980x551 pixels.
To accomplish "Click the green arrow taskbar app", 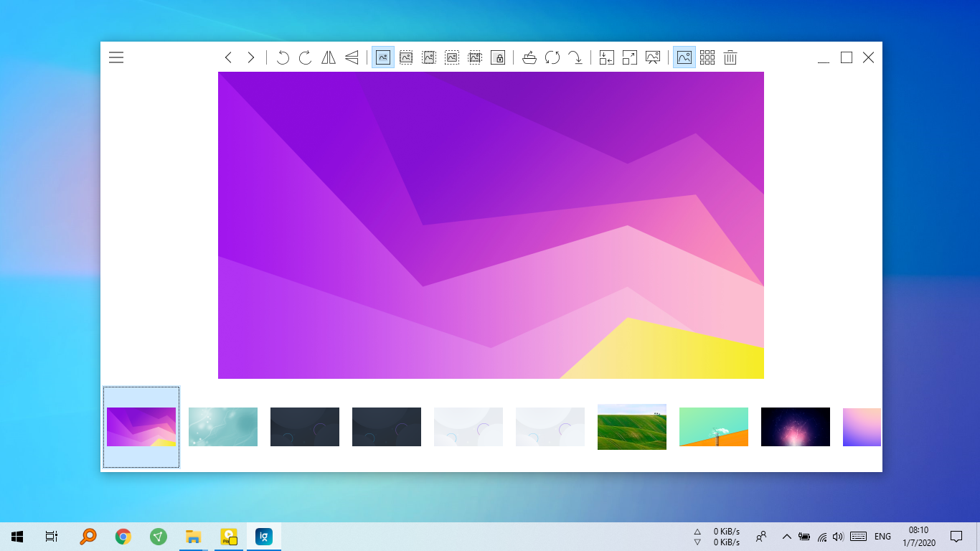I will click(x=159, y=537).
